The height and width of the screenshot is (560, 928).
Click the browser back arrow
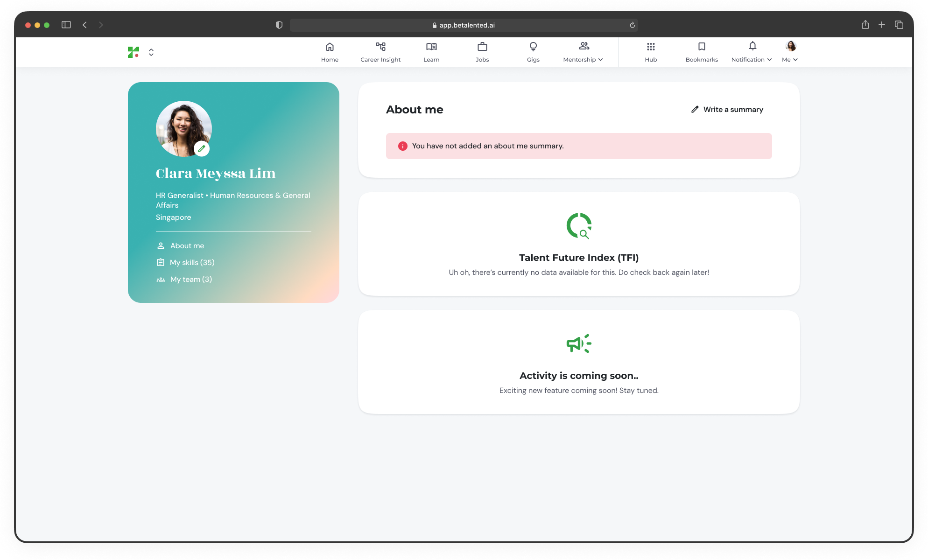(x=84, y=25)
